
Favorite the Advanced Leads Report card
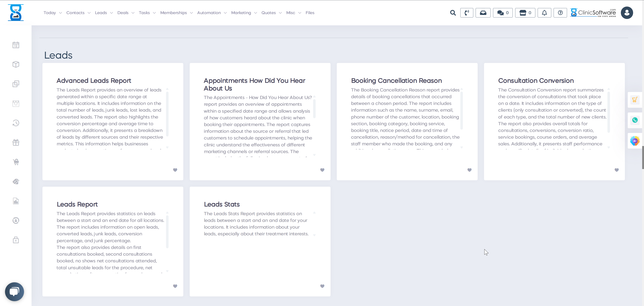(x=175, y=170)
